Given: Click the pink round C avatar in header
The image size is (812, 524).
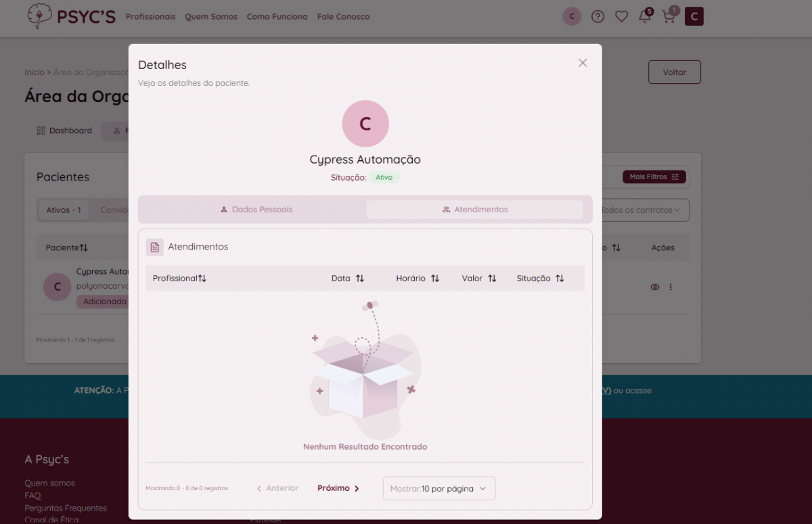Looking at the screenshot, I should coord(572,16).
